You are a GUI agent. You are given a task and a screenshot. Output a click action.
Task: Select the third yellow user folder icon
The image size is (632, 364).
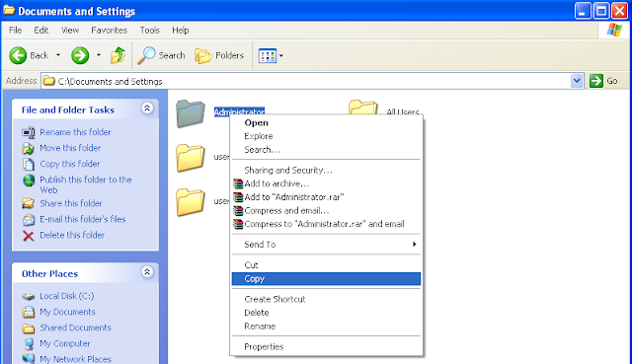coord(191,202)
